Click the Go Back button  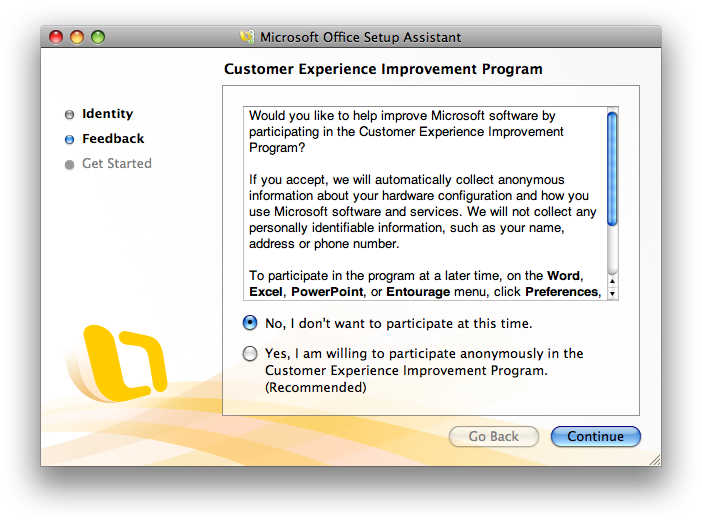click(x=493, y=436)
